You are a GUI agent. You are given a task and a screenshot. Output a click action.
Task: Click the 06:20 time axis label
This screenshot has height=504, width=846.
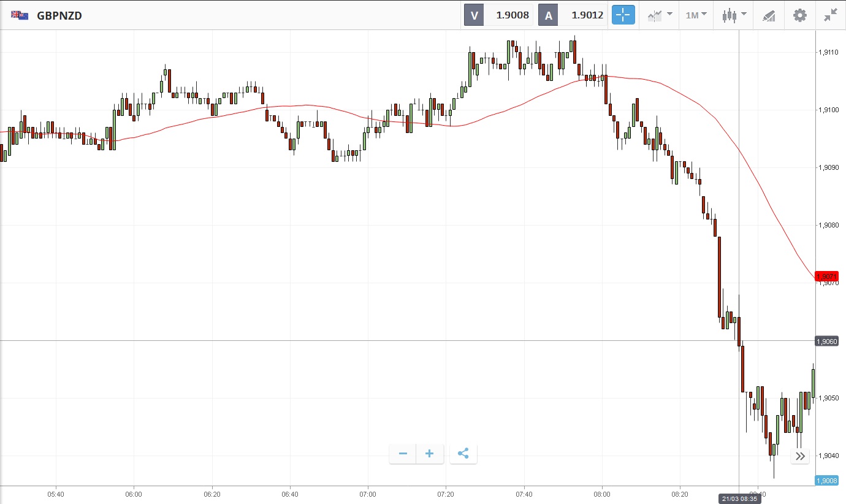[x=212, y=494]
